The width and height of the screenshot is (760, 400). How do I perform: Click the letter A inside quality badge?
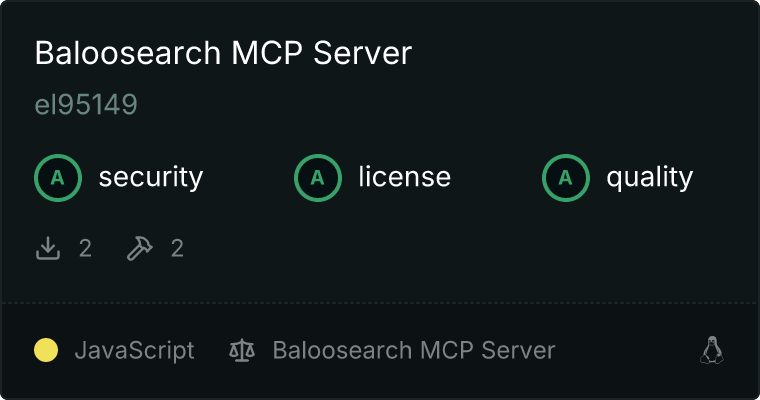tap(566, 178)
